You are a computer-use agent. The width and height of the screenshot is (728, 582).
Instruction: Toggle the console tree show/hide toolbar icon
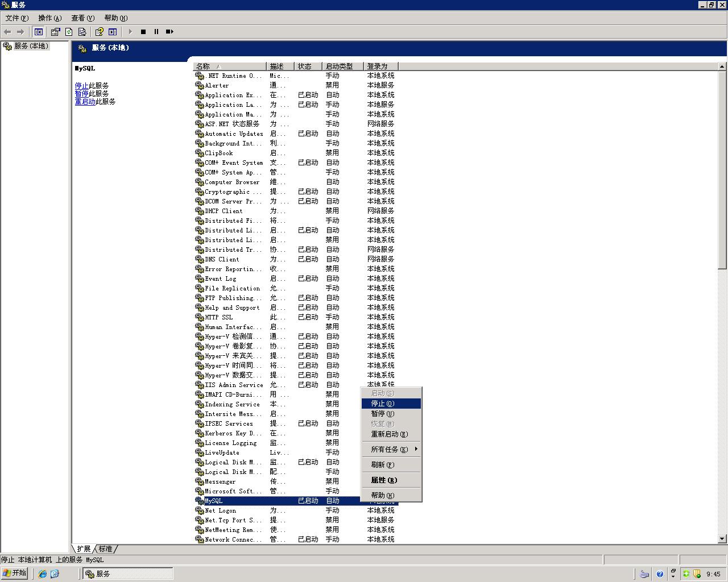38,32
